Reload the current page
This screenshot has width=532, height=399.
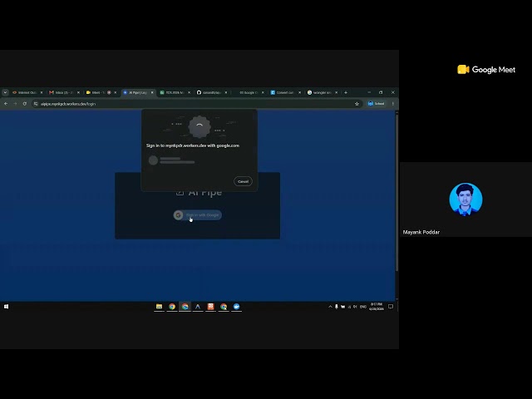[24, 103]
